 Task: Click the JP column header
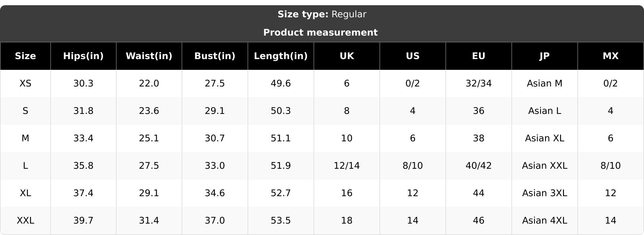[x=545, y=56]
